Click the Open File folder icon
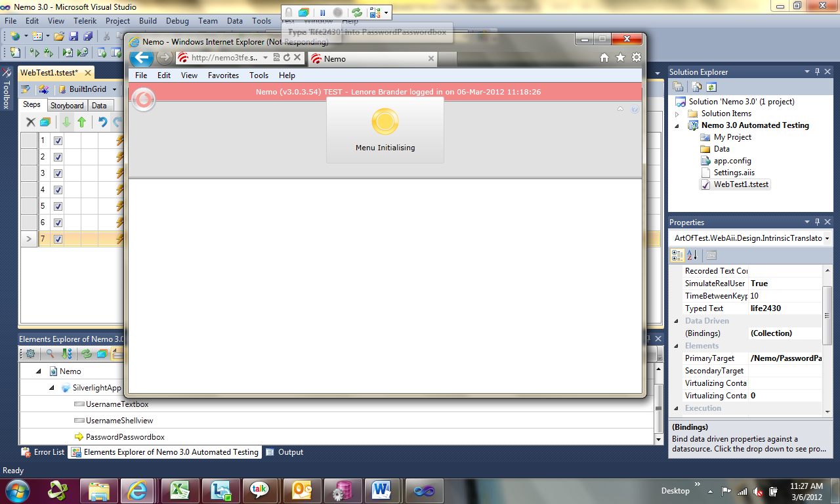The height and width of the screenshot is (504, 840). click(x=59, y=36)
